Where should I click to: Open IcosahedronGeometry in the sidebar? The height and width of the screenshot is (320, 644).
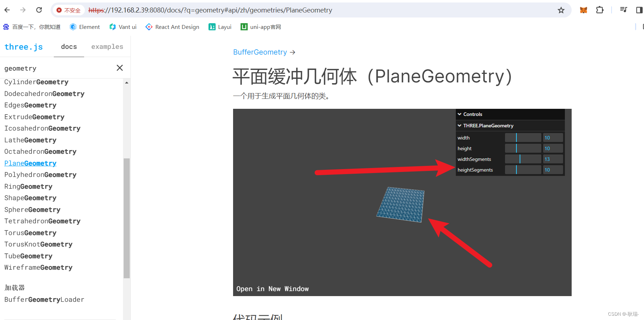pyautogui.click(x=42, y=128)
